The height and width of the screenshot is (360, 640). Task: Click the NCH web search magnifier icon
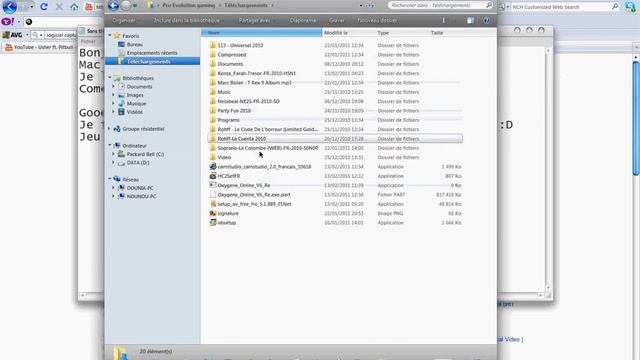tap(615, 7)
